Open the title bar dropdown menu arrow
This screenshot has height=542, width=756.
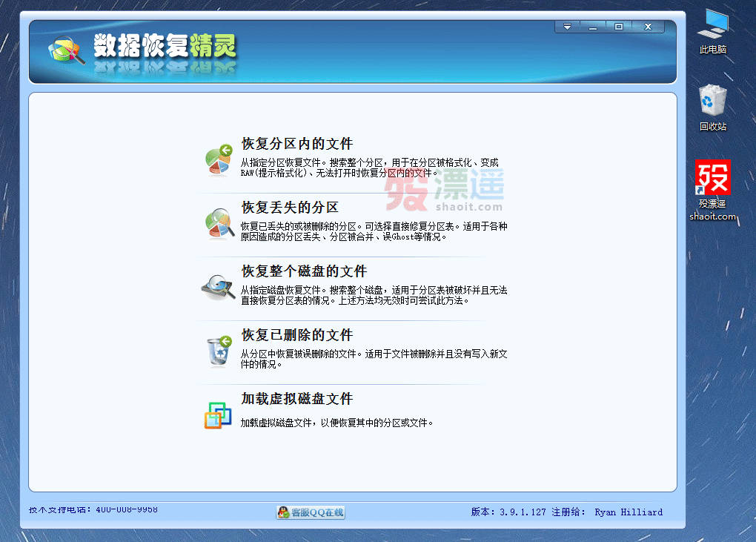pyautogui.click(x=568, y=27)
